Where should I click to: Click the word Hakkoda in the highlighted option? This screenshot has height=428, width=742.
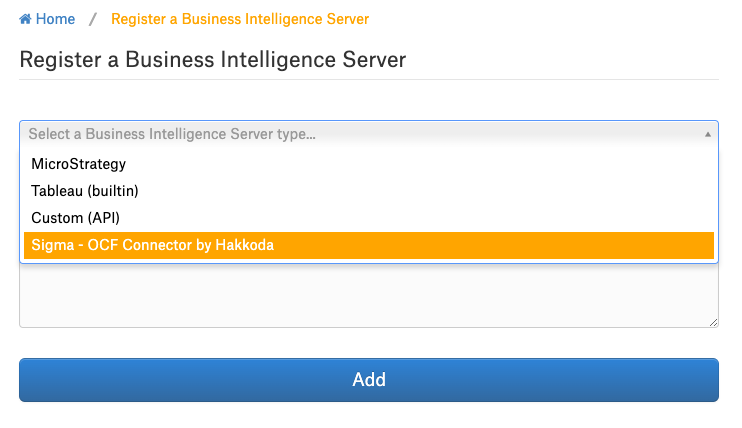[x=244, y=245]
